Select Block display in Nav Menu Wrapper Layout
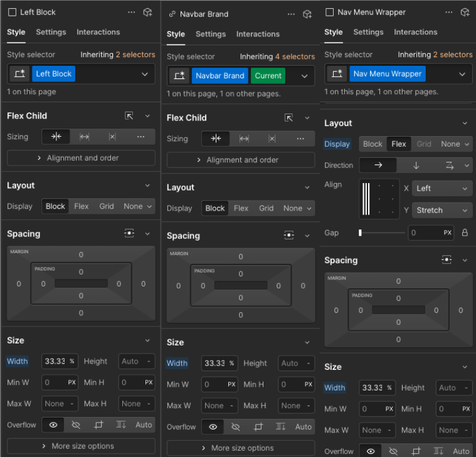This screenshot has height=457, width=476. (373, 144)
